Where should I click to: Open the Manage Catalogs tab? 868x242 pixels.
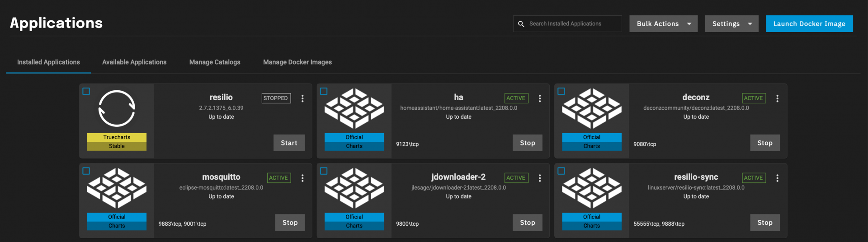(x=215, y=62)
